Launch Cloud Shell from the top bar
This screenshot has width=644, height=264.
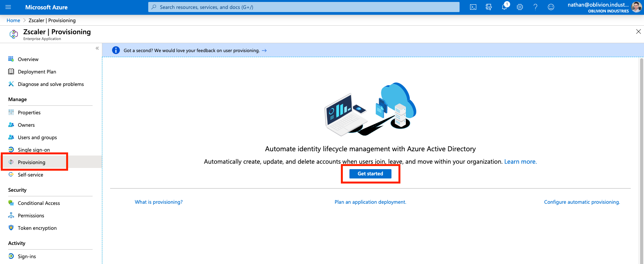[473, 7]
